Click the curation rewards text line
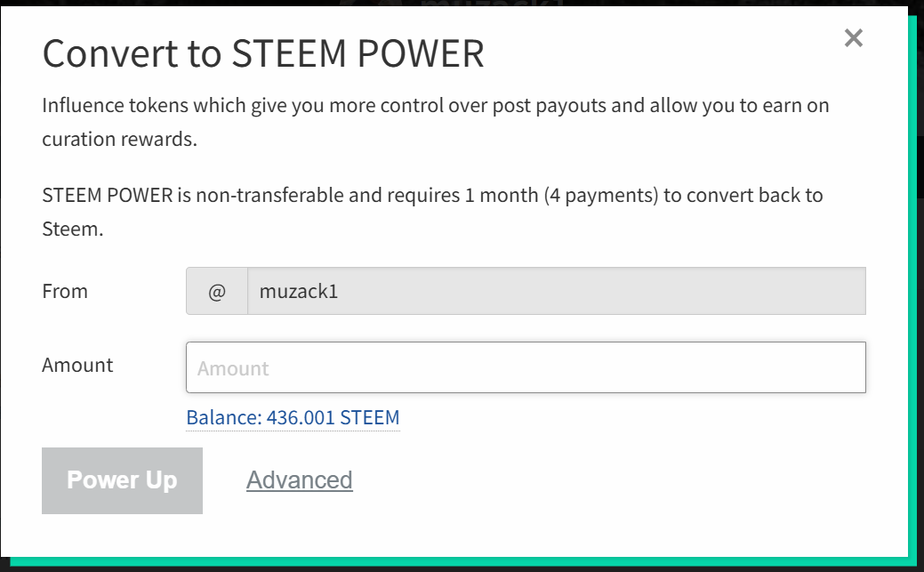 coord(119,140)
